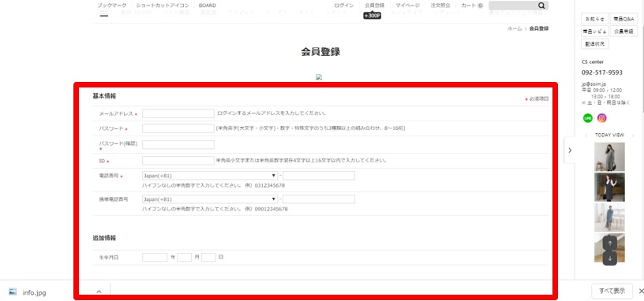Click the ID input field
Viewport: 644px width, 301px height.
[x=178, y=160]
